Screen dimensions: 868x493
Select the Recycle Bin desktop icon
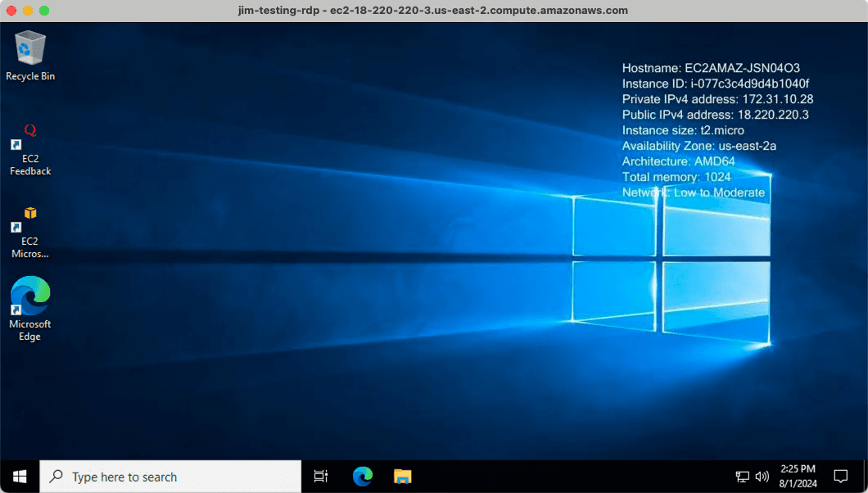pos(30,56)
